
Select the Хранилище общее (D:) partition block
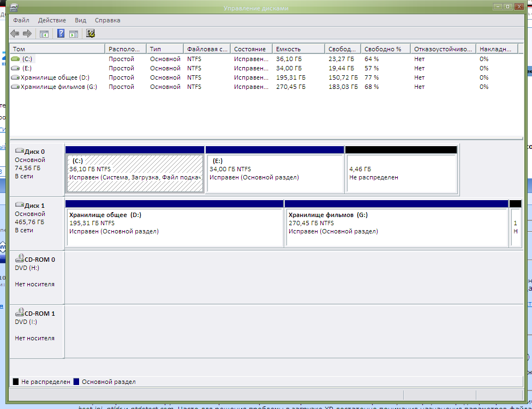174,227
